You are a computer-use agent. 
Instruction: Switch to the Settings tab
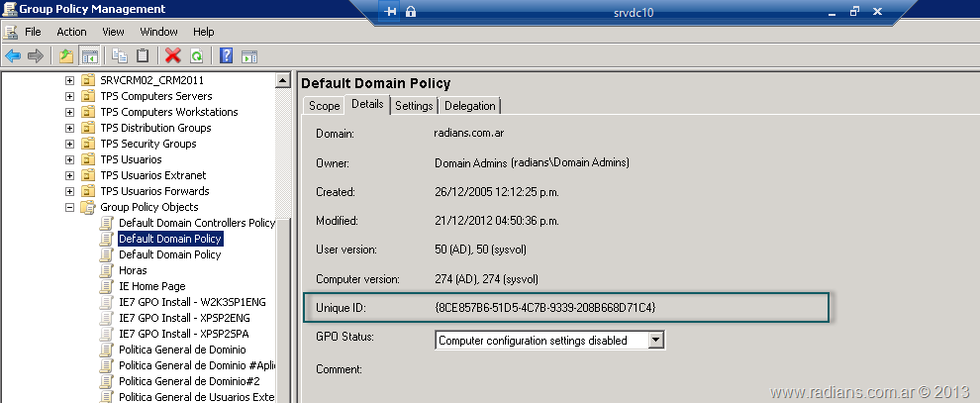click(x=414, y=106)
